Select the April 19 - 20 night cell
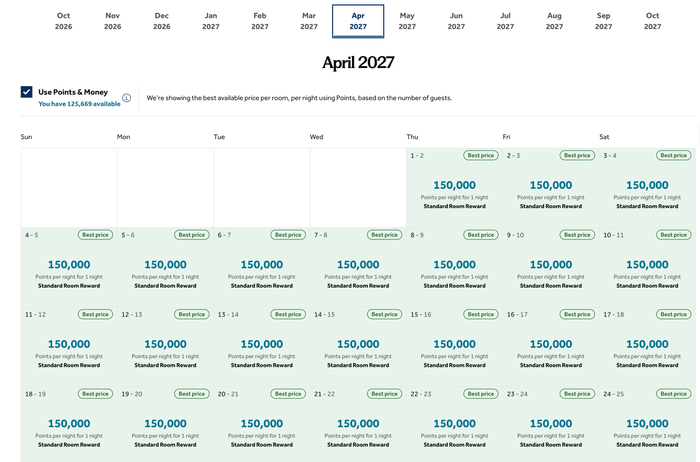Screen dimensions: 700x462 [165, 424]
